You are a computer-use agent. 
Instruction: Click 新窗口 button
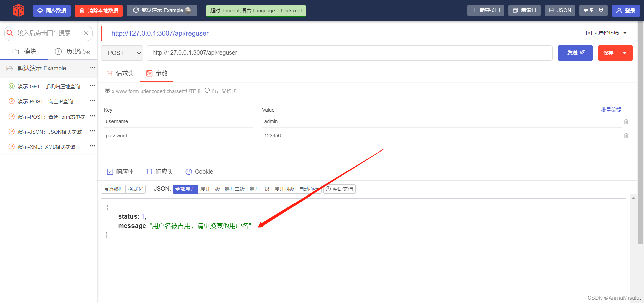(524, 10)
